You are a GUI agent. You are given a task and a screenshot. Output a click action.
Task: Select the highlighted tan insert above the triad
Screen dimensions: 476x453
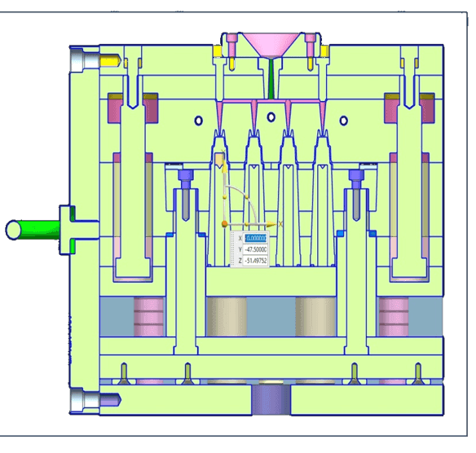pyautogui.click(x=219, y=161)
